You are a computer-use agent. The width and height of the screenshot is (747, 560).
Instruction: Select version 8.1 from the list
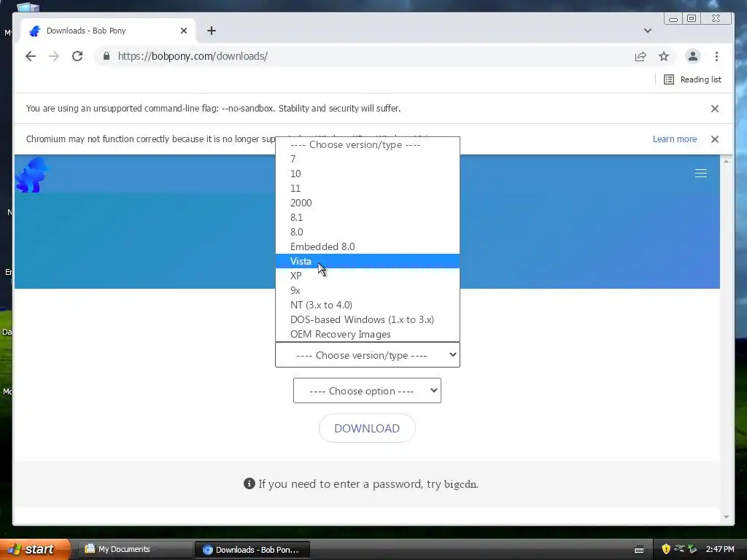click(x=368, y=217)
